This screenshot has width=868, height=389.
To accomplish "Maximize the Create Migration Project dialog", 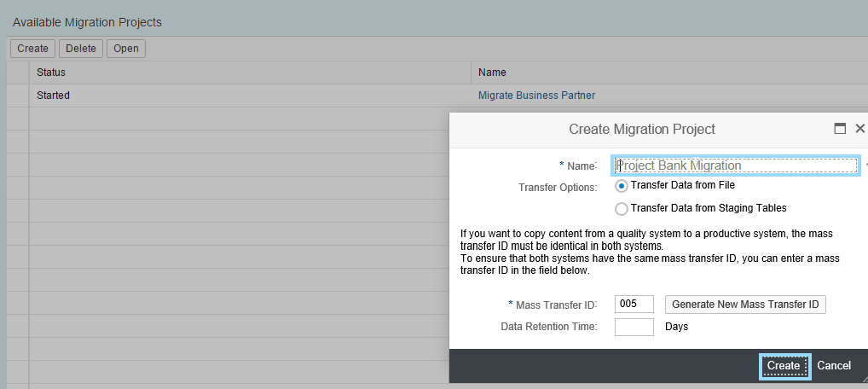I will point(840,129).
